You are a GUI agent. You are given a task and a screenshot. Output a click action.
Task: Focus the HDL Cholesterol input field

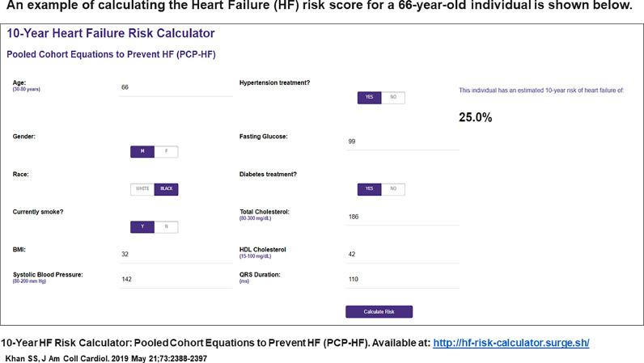402,254
